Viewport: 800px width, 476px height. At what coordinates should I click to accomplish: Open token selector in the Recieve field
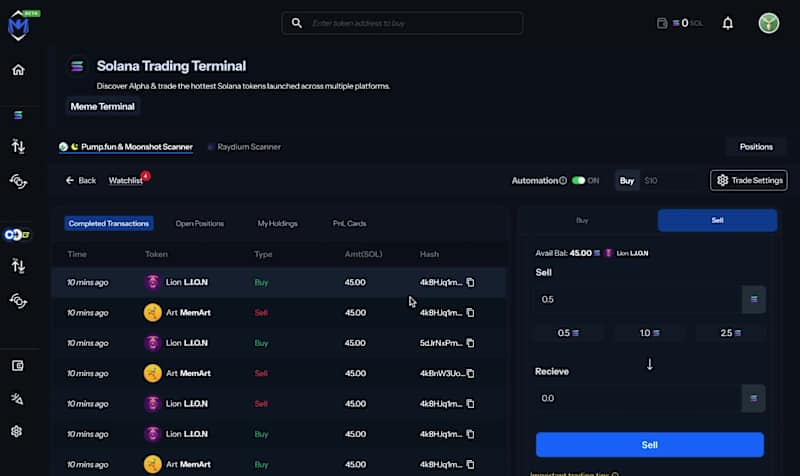point(753,398)
